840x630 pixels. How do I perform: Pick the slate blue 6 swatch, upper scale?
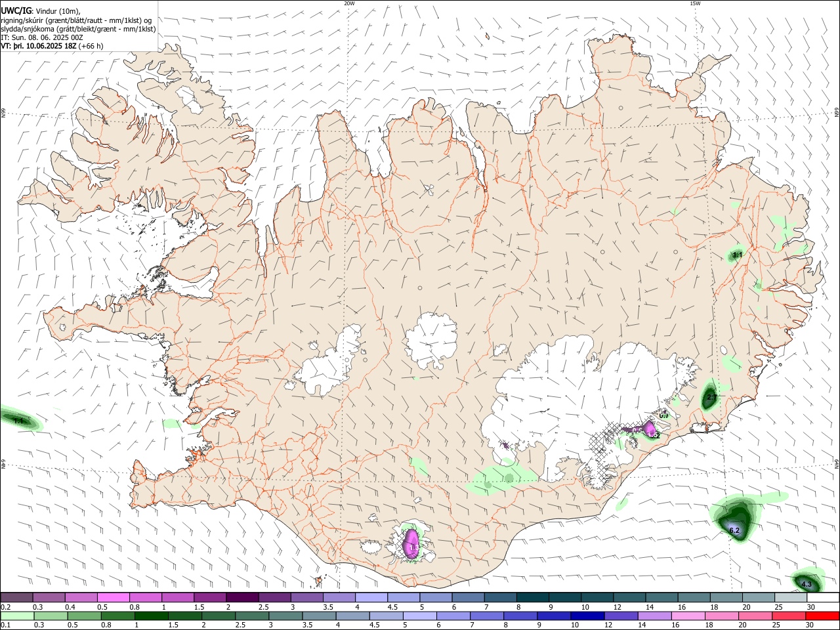(x=468, y=597)
